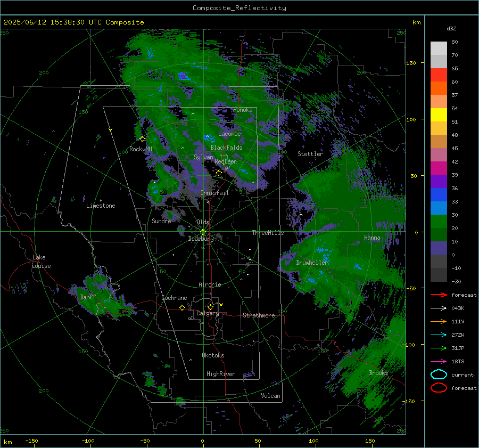This screenshot has height=448, width=479.
Task: Click the Innisfail city label
Action: point(214,193)
